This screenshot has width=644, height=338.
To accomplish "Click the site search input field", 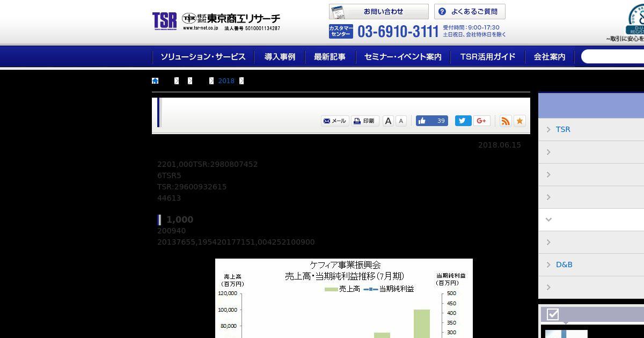I will [613, 56].
